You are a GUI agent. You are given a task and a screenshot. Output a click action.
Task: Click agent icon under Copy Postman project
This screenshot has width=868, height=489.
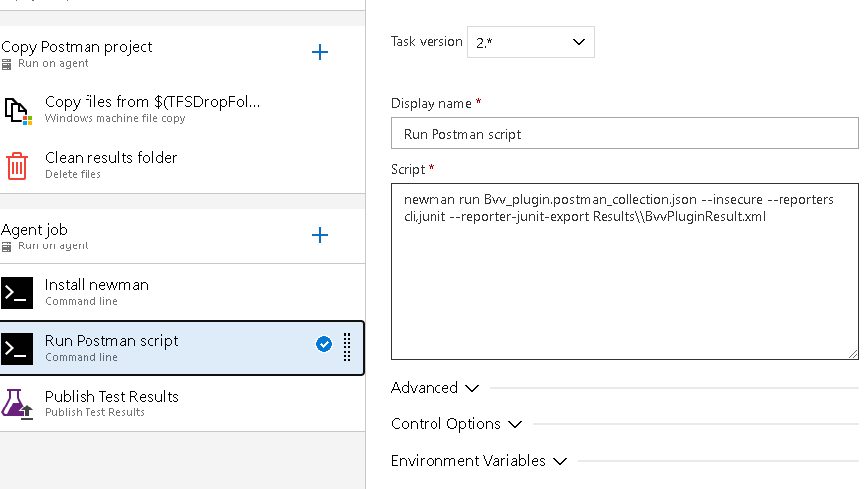point(6,65)
